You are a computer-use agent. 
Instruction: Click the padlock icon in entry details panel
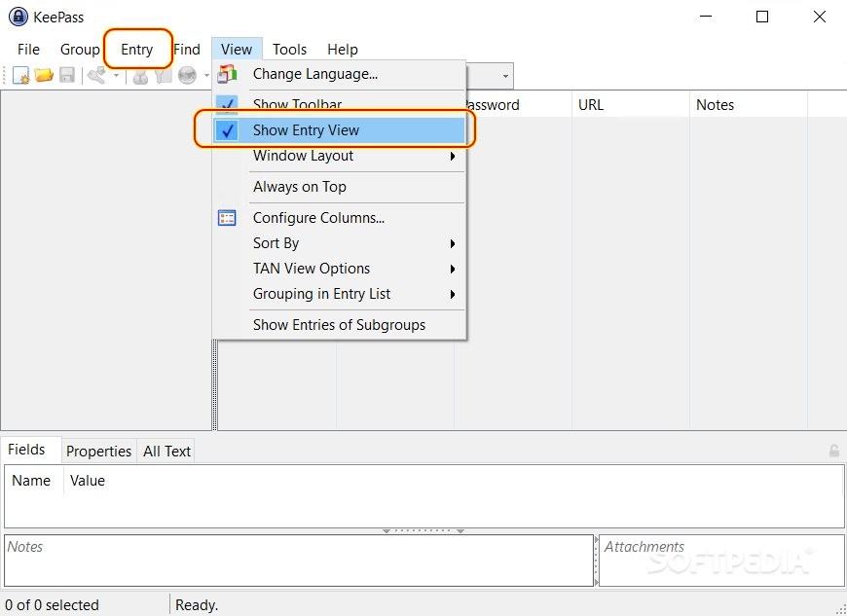pyautogui.click(x=834, y=451)
